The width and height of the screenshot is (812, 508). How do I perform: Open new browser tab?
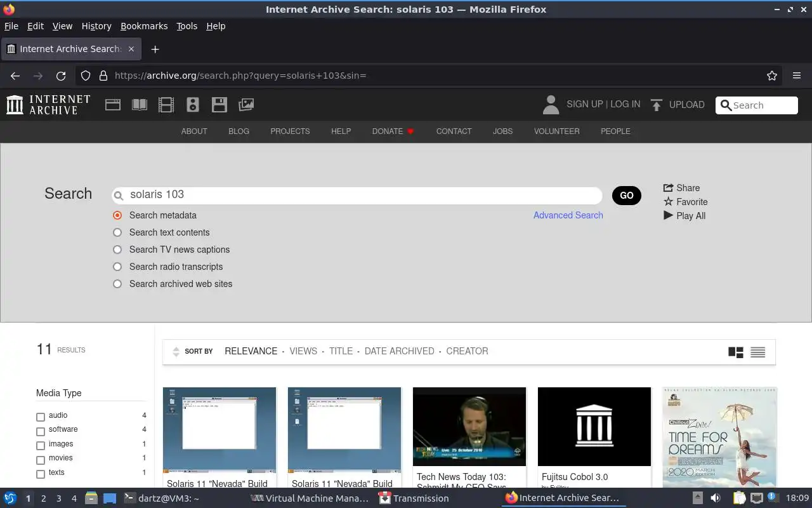pyautogui.click(x=155, y=49)
